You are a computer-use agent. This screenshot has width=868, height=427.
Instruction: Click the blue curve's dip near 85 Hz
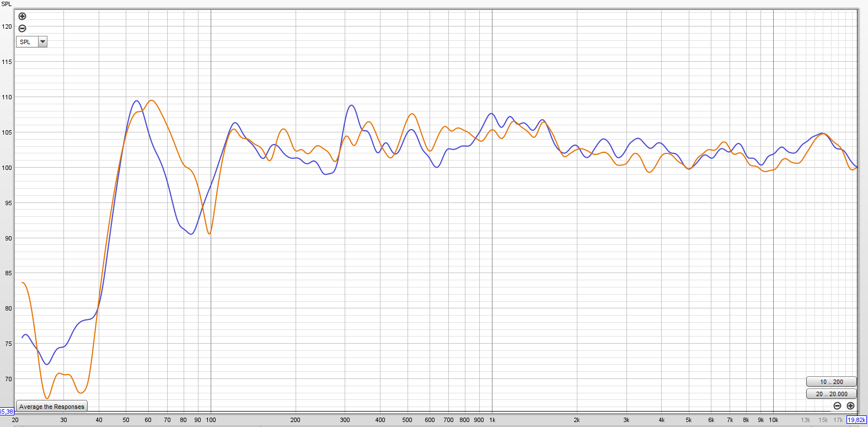click(191, 234)
